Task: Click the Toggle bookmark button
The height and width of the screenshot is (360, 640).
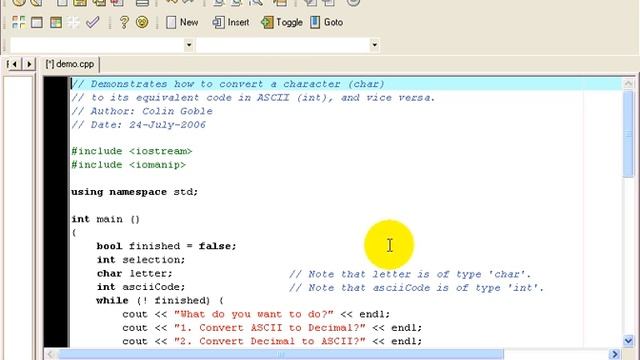Action: pos(282,22)
